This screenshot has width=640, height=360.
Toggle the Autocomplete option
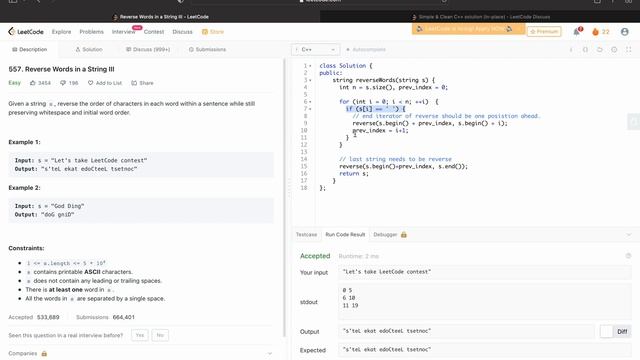tap(366, 49)
